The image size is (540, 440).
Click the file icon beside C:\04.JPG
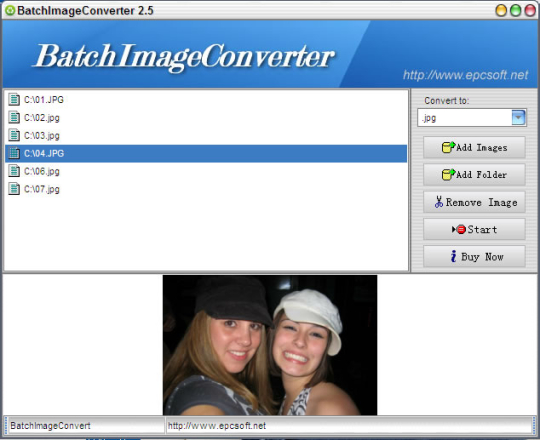point(14,153)
